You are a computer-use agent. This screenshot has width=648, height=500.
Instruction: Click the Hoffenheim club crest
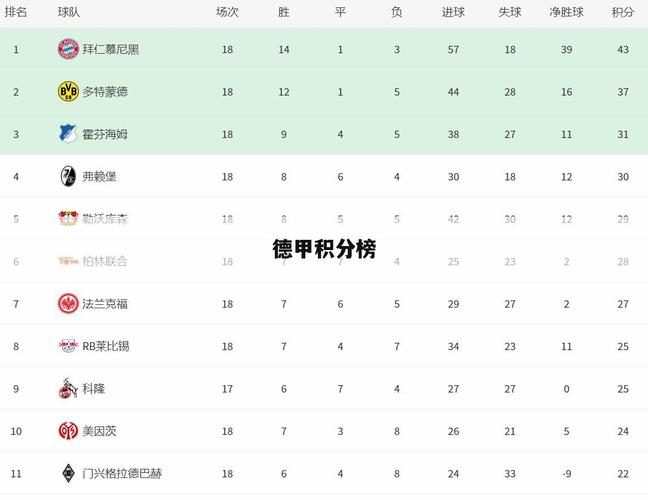68,134
